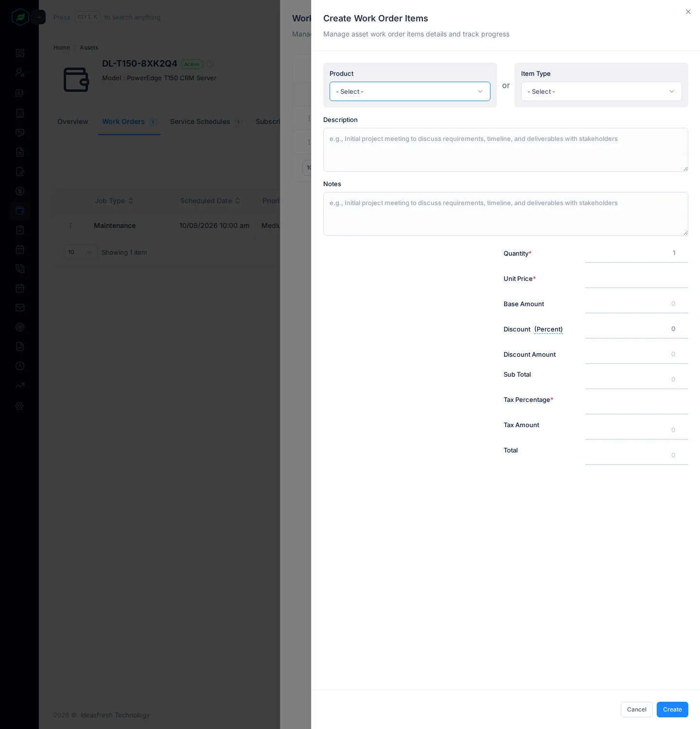Open the target icon in sidebar

pyautogui.click(x=20, y=327)
